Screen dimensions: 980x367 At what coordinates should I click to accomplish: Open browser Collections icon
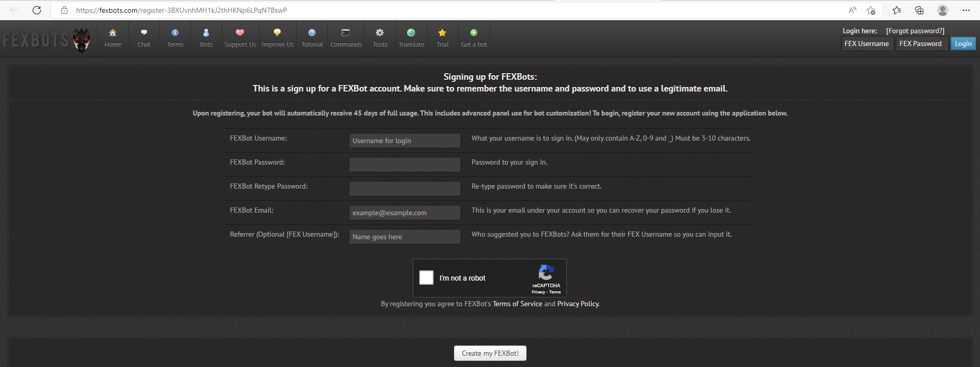coord(919,10)
